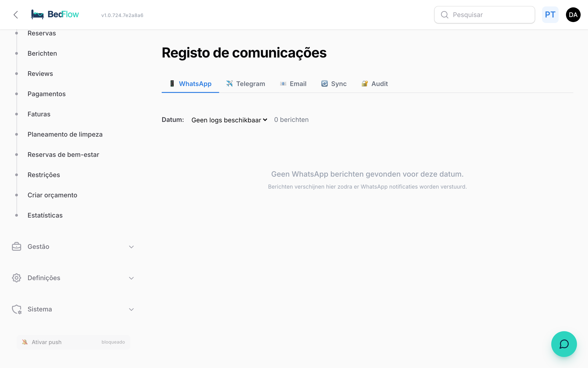Viewport: 588px width, 368px height.
Task: Open Planeamento de limpeza
Action: 65,134
